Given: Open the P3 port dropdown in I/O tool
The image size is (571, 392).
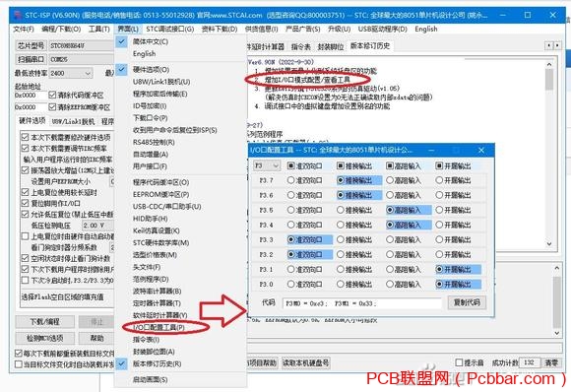Looking at the screenshot, I should [x=267, y=165].
